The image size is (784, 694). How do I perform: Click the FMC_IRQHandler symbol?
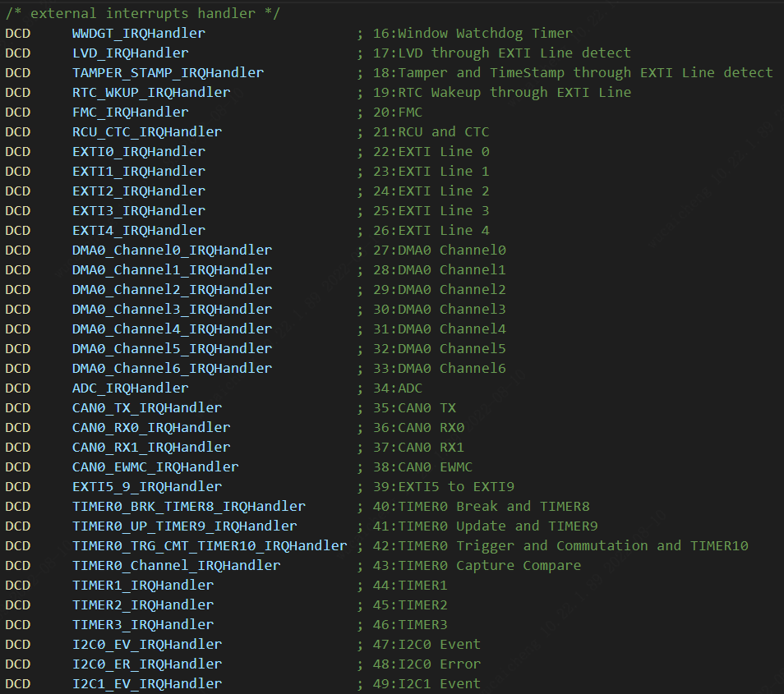130,113
